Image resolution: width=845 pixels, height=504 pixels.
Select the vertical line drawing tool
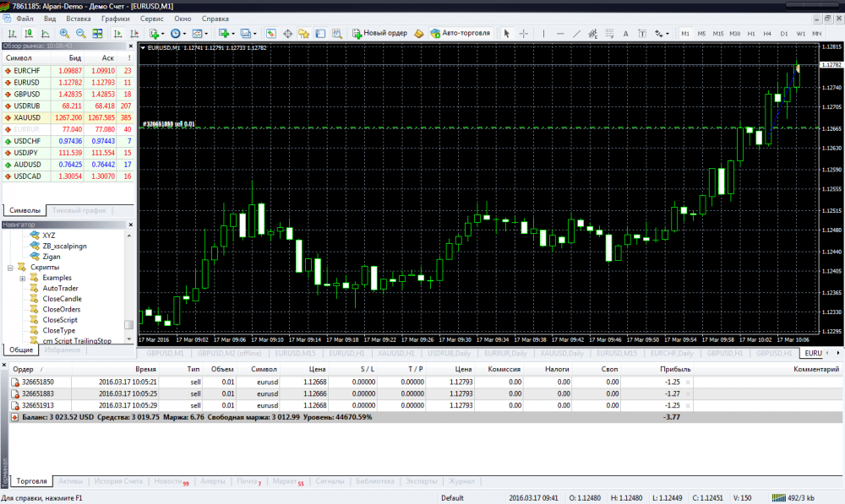pyautogui.click(x=543, y=34)
